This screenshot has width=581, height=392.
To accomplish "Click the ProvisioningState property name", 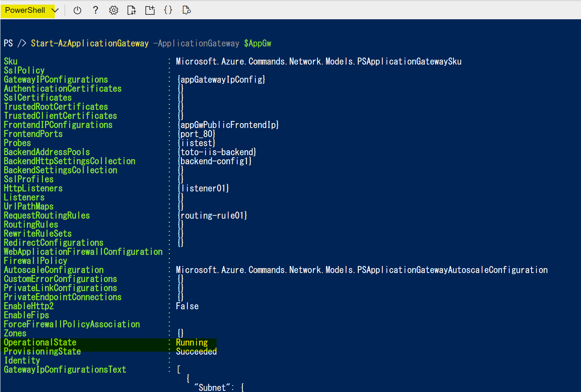I will tap(42, 352).
